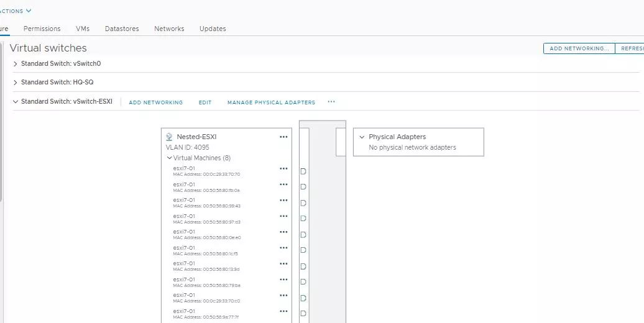Click the ADD NETWORKING... button at top right
Screen dimensions: 644x323
(x=579, y=48)
